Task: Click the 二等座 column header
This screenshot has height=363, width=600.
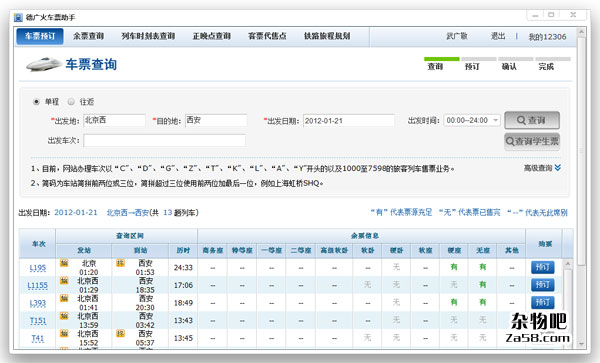Action: 301,251
